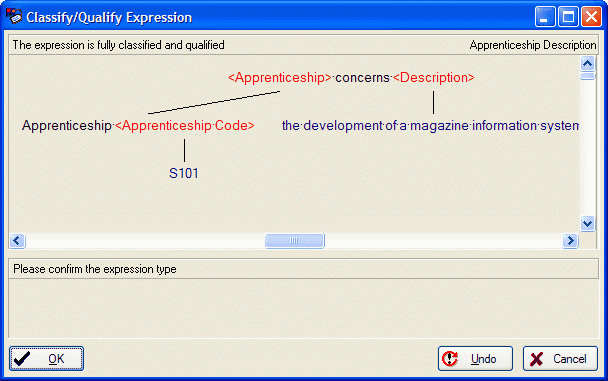
Task: Confirm with the OK button
Action: click(x=47, y=359)
